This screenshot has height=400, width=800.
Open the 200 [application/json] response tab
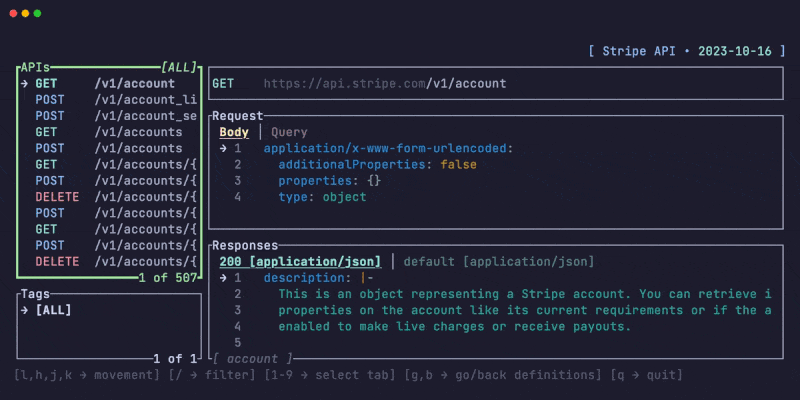coord(300,261)
